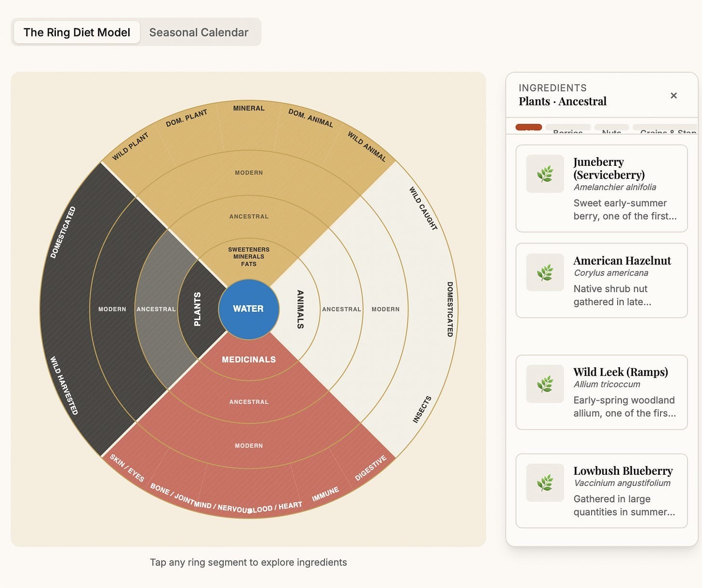The height and width of the screenshot is (588, 702).
Task: Filter ingredients by Nuts chip
Action: click(x=611, y=129)
